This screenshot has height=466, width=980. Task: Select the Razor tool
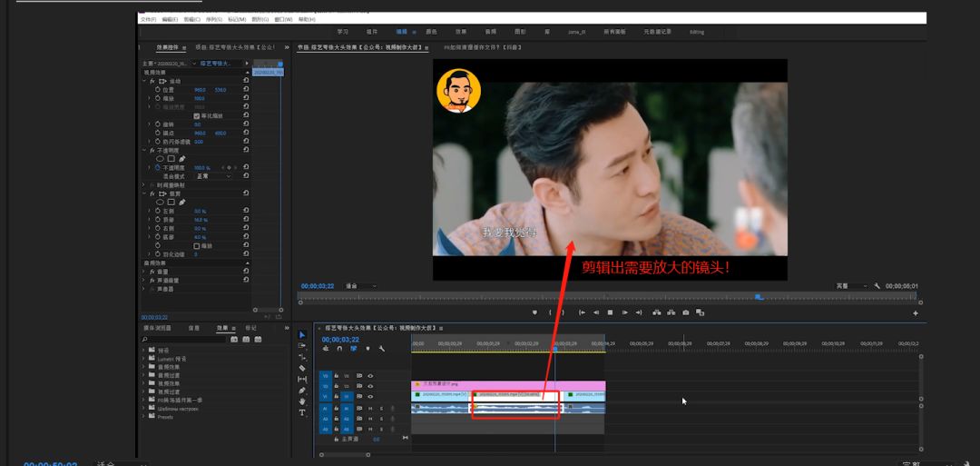[x=302, y=368]
